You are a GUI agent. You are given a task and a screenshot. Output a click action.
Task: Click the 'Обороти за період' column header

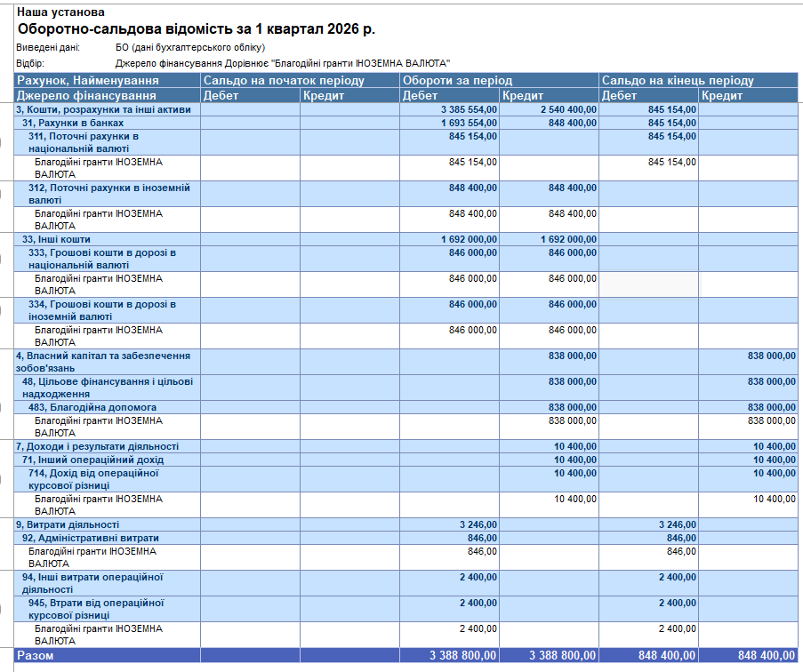coord(499,80)
